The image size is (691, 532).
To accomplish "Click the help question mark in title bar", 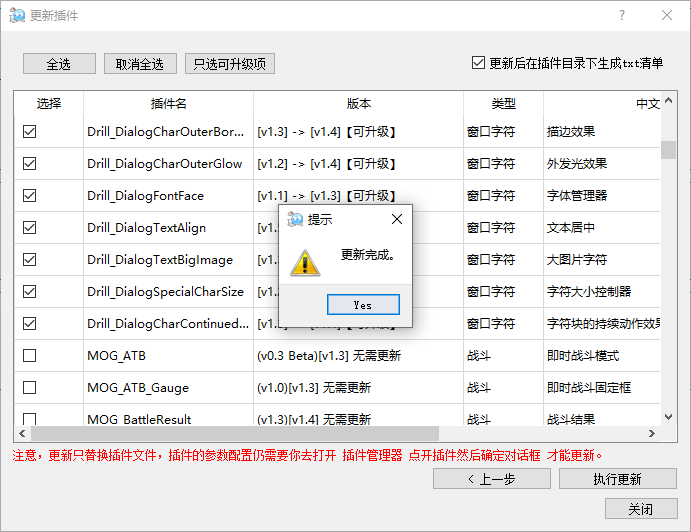I will (x=622, y=16).
